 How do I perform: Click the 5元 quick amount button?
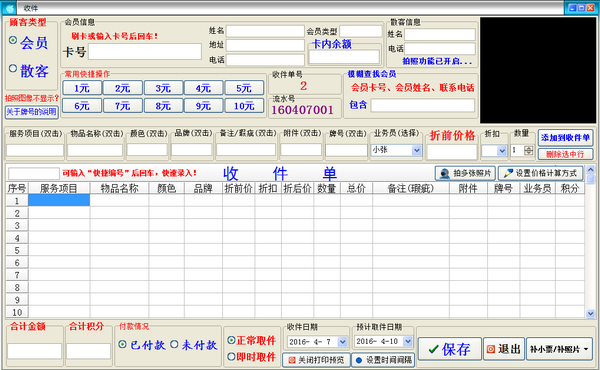(x=244, y=88)
